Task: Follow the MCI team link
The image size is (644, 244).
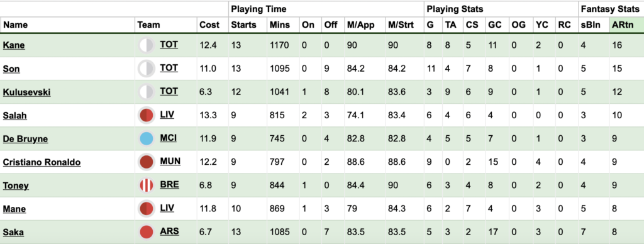Action: 169,138
